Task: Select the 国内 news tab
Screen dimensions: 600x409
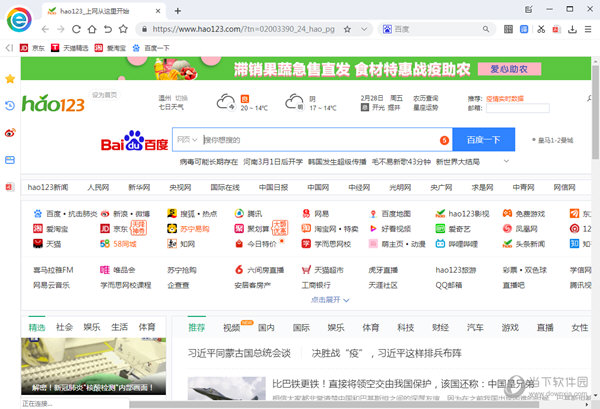Action: pyautogui.click(x=266, y=327)
